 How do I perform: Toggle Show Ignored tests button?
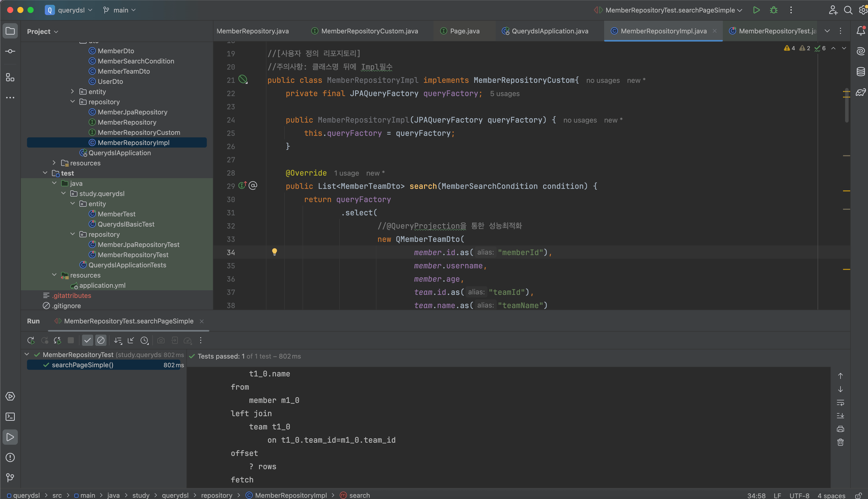click(101, 340)
